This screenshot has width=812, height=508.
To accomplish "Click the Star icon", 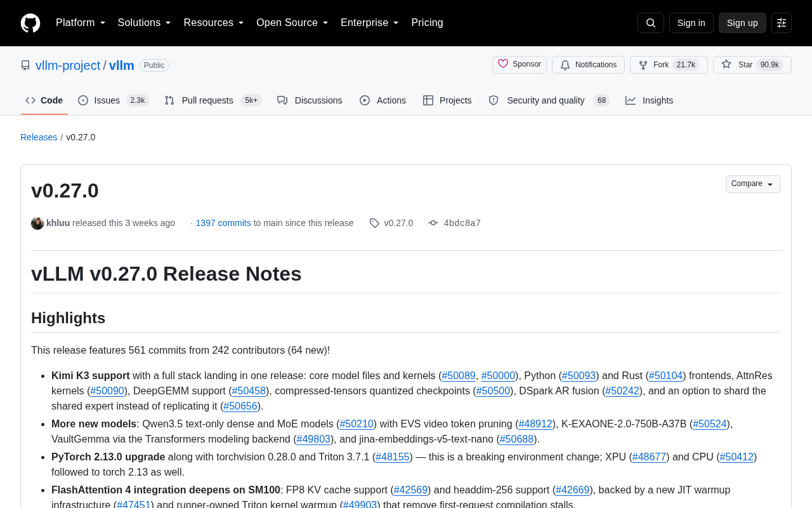I will [726, 64].
